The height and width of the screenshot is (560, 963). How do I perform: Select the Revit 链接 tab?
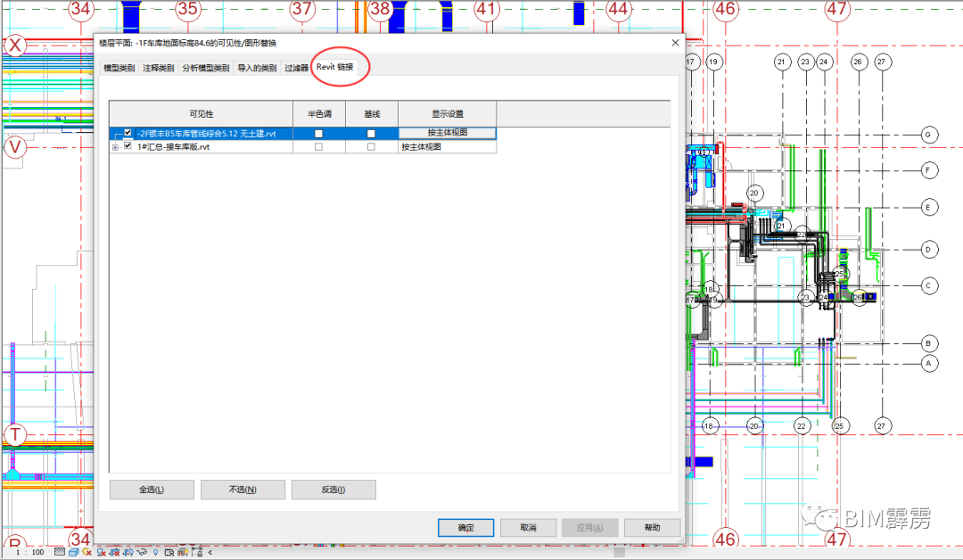pyautogui.click(x=335, y=67)
